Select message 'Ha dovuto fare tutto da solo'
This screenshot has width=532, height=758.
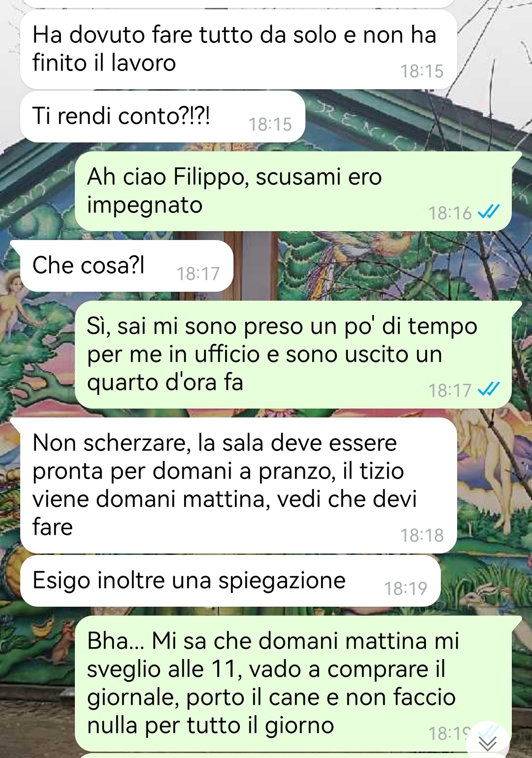238,49
